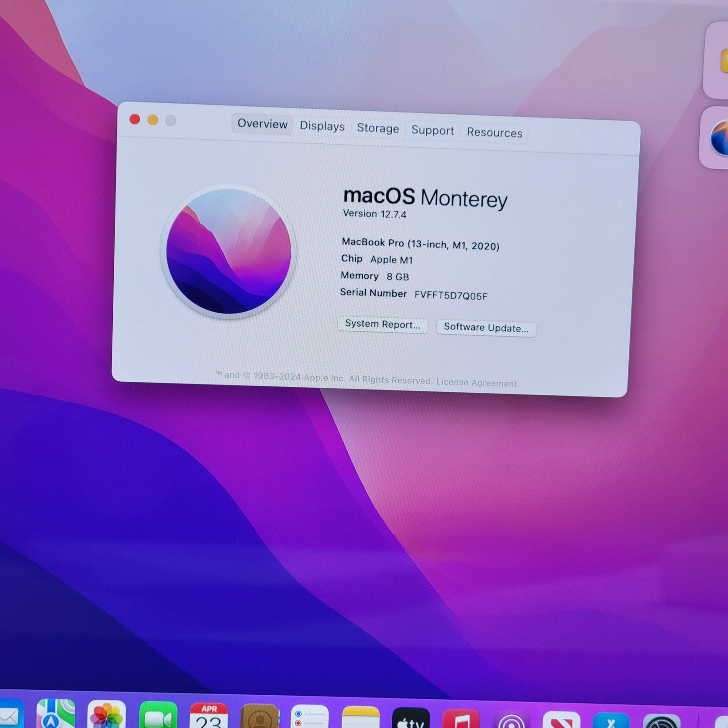Click the Memory label
This screenshot has height=728, width=728.
click(359, 276)
